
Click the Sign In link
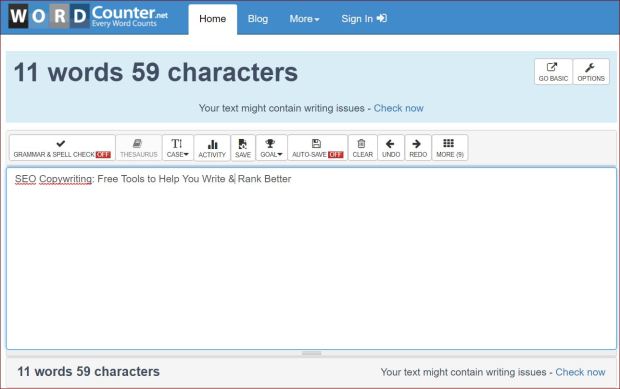tap(364, 19)
